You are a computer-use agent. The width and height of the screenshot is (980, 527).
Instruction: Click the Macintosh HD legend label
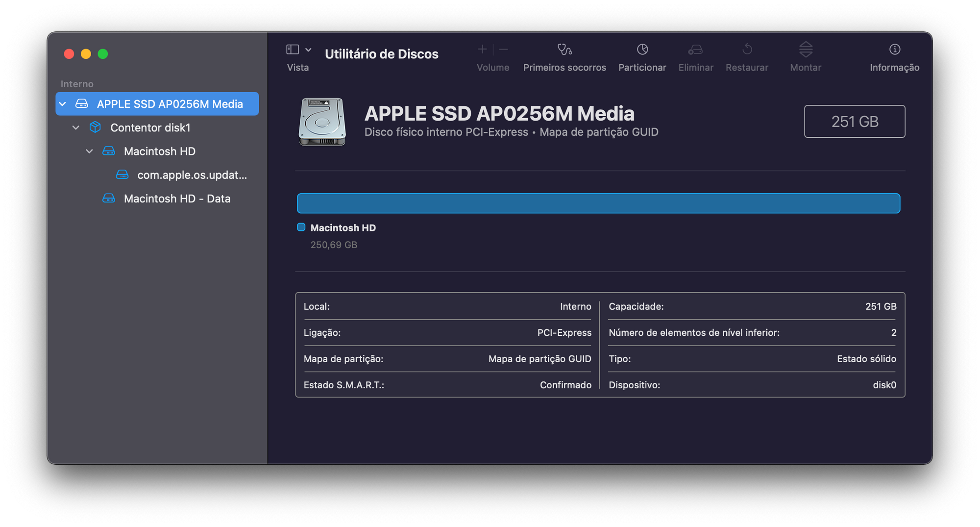pyautogui.click(x=343, y=228)
